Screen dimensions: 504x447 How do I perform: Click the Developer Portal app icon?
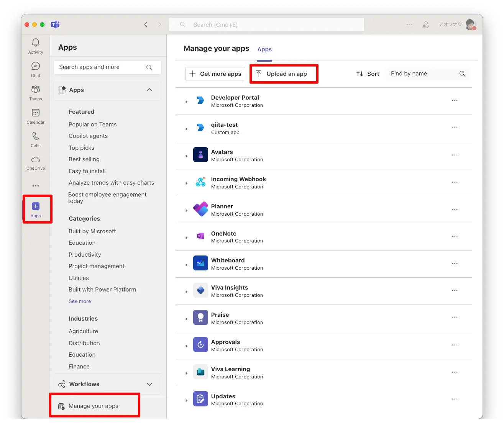pos(200,100)
